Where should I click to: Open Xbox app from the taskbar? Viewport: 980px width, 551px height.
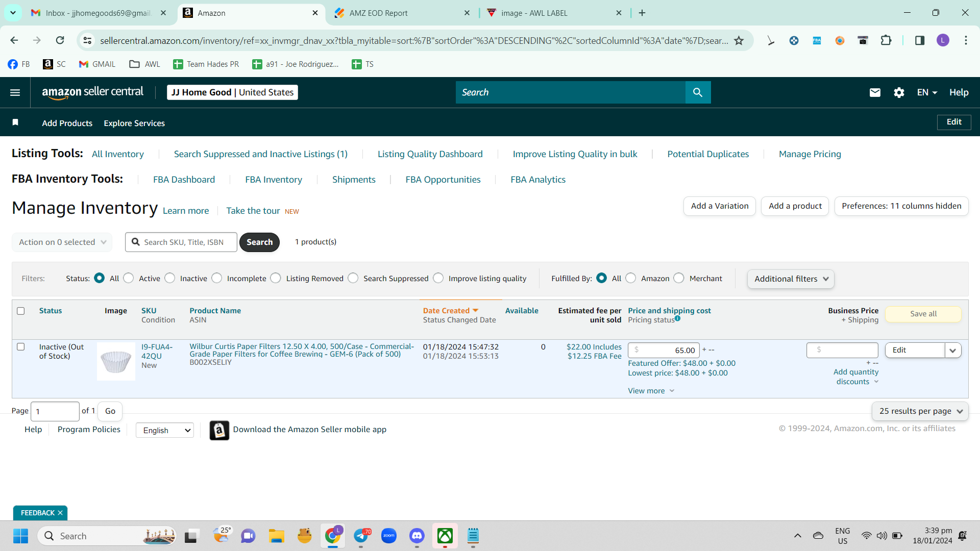click(445, 536)
